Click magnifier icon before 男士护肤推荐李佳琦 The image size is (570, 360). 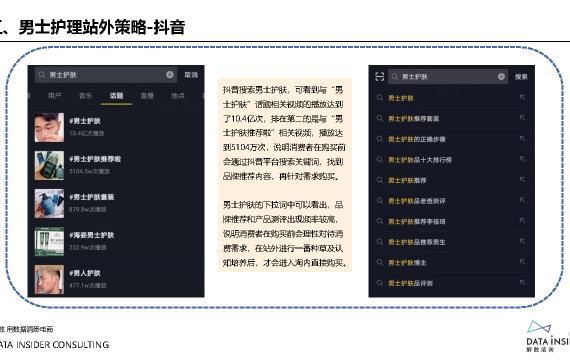coord(380,221)
